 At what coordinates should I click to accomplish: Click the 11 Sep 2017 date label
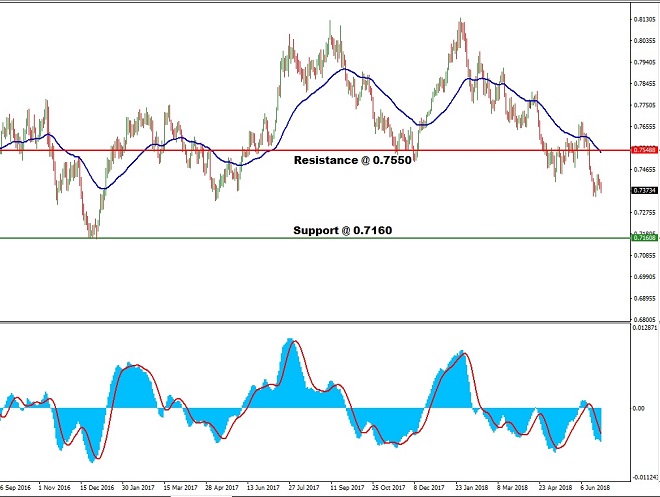(x=347, y=488)
